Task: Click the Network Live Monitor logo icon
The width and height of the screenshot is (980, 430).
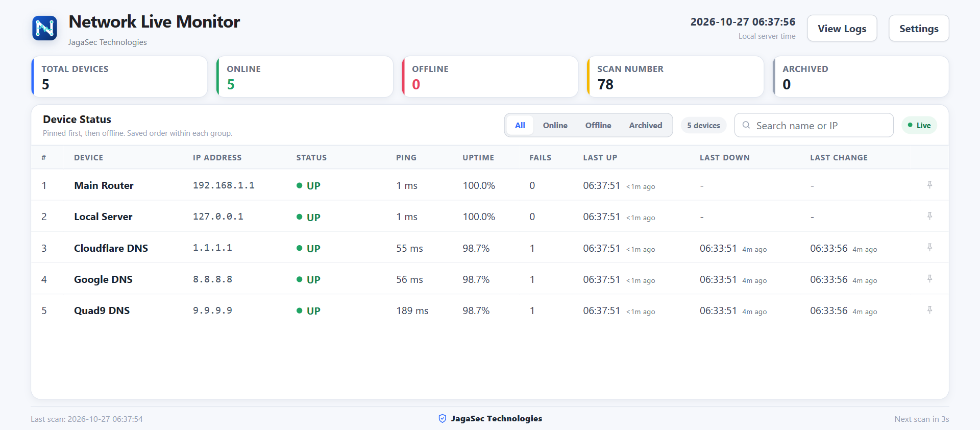Action: [44, 28]
